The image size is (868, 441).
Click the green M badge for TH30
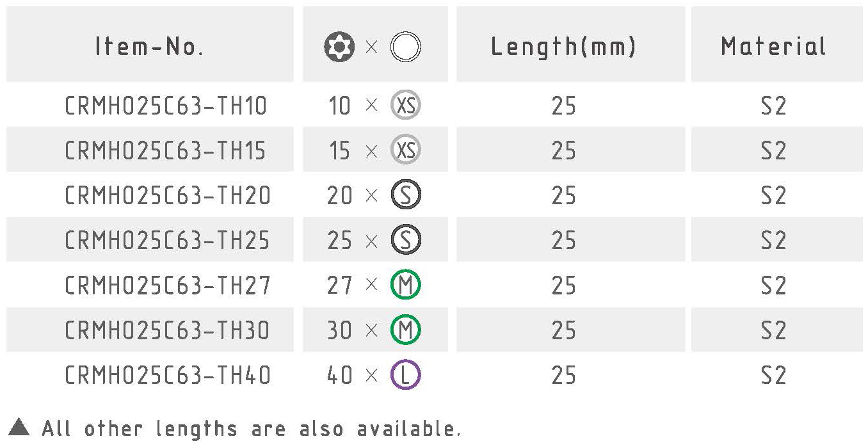click(x=406, y=330)
